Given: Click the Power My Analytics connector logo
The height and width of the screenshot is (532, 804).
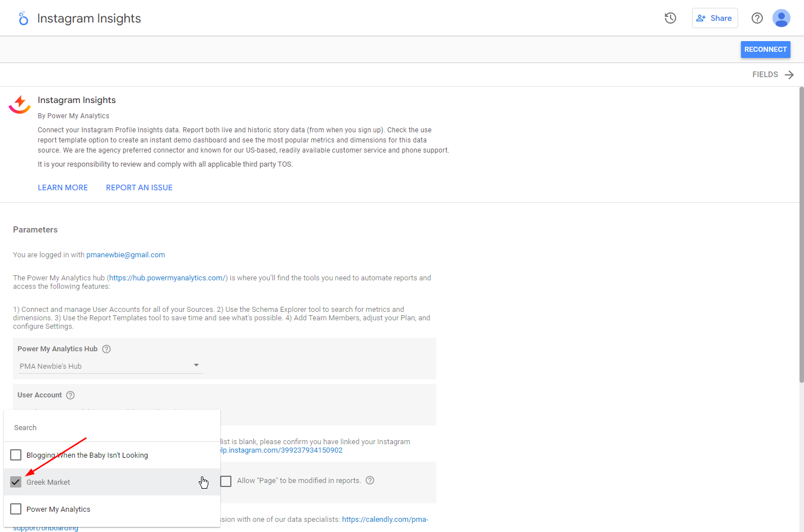Looking at the screenshot, I should (20, 105).
